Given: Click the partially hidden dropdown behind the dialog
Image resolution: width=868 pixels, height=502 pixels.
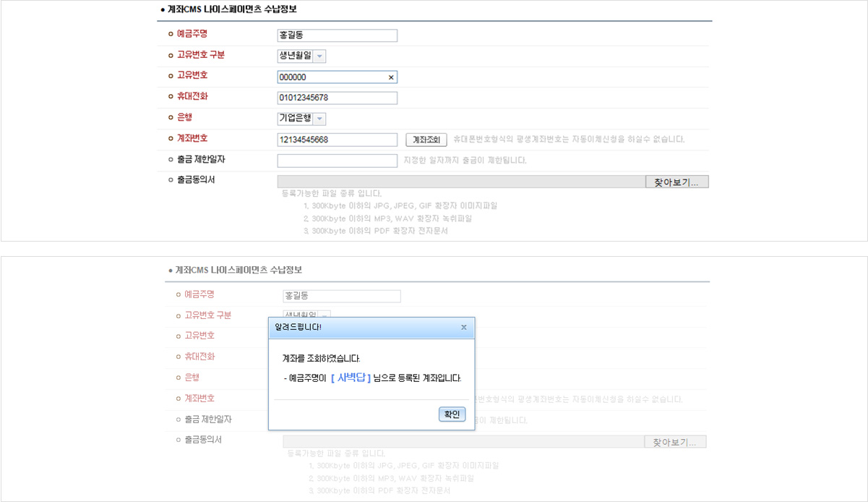Looking at the screenshot, I should pyautogui.click(x=325, y=315).
